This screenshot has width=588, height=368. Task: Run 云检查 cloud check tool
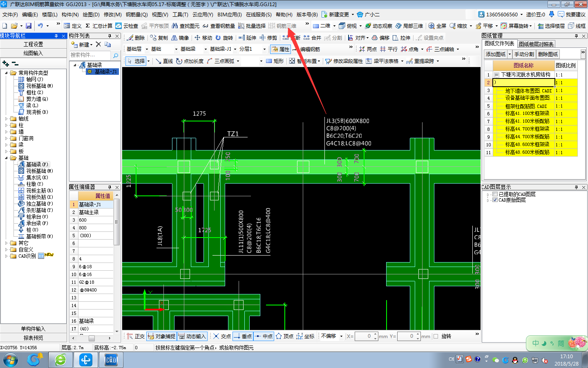[x=127, y=26]
